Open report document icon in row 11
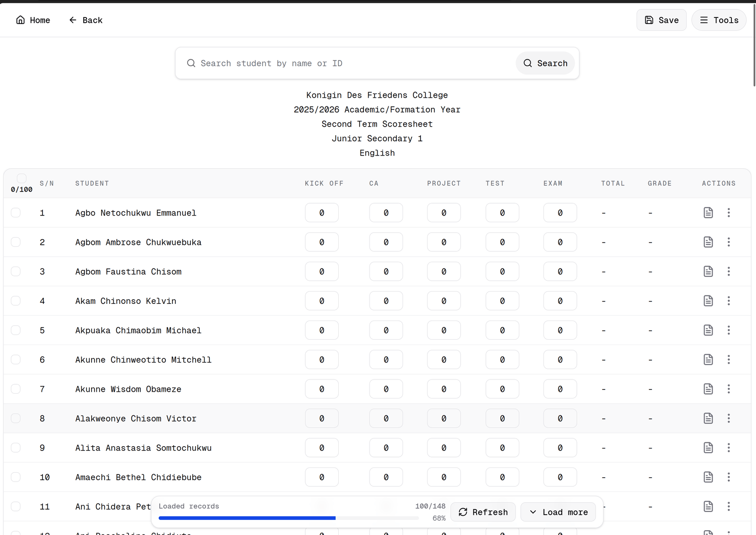 [708, 506]
